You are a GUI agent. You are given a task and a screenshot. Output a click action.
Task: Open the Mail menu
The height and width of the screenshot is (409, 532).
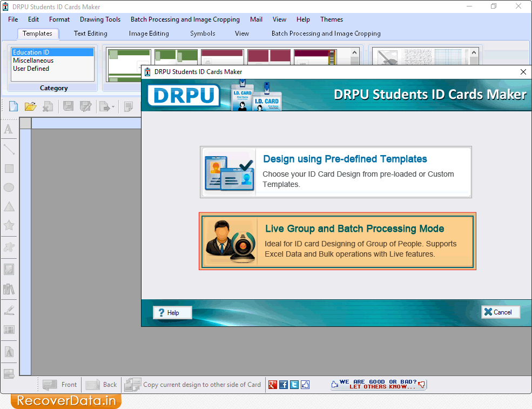(256, 19)
